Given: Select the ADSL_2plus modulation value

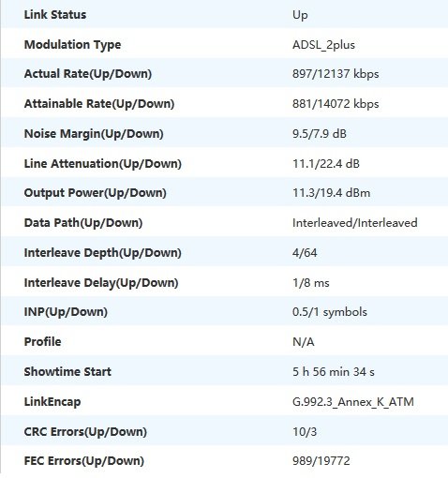Looking at the screenshot, I should click(x=323, y=45).
